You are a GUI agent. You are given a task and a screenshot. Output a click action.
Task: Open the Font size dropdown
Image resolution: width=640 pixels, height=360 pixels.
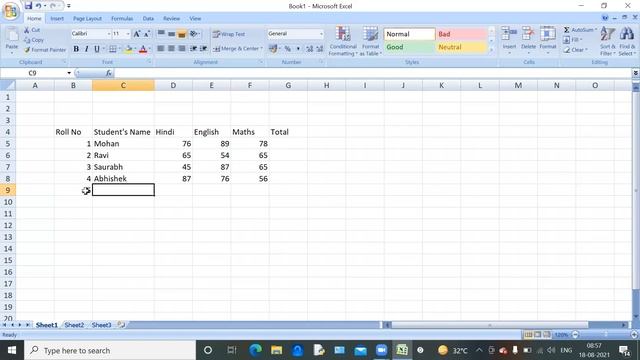pyautogui.click(x=128, y=34)
